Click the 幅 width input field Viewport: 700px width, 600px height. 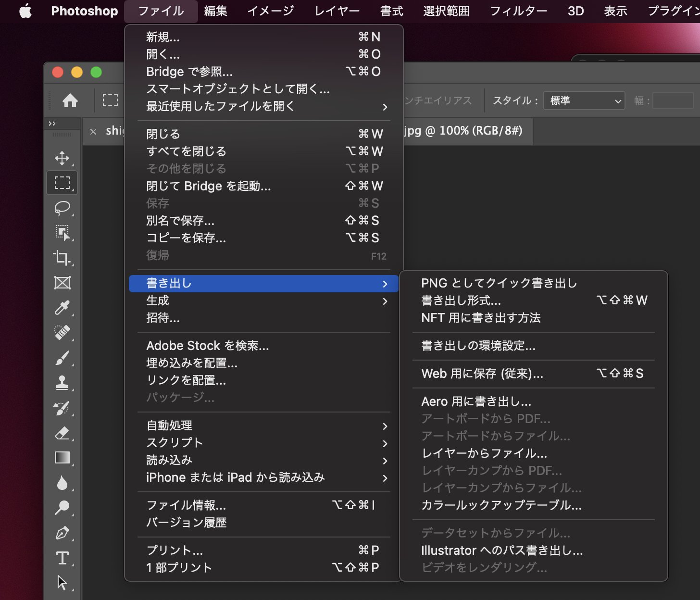tap(673, 100)
